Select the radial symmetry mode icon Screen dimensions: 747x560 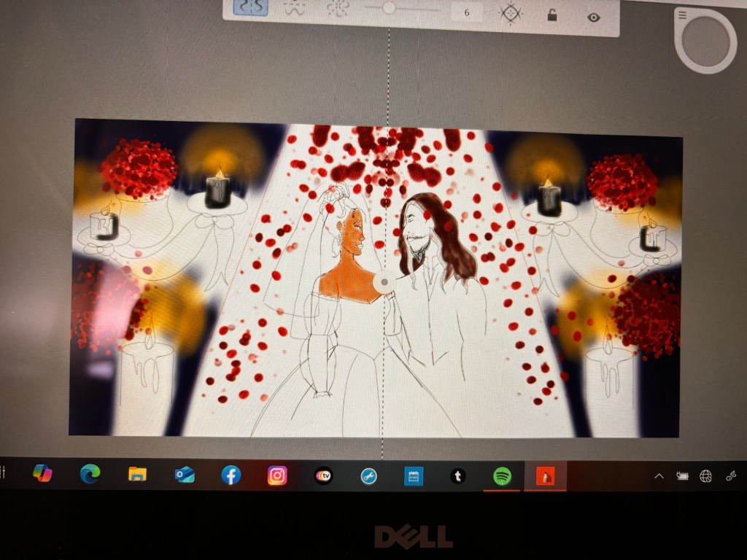pos(337,8)
